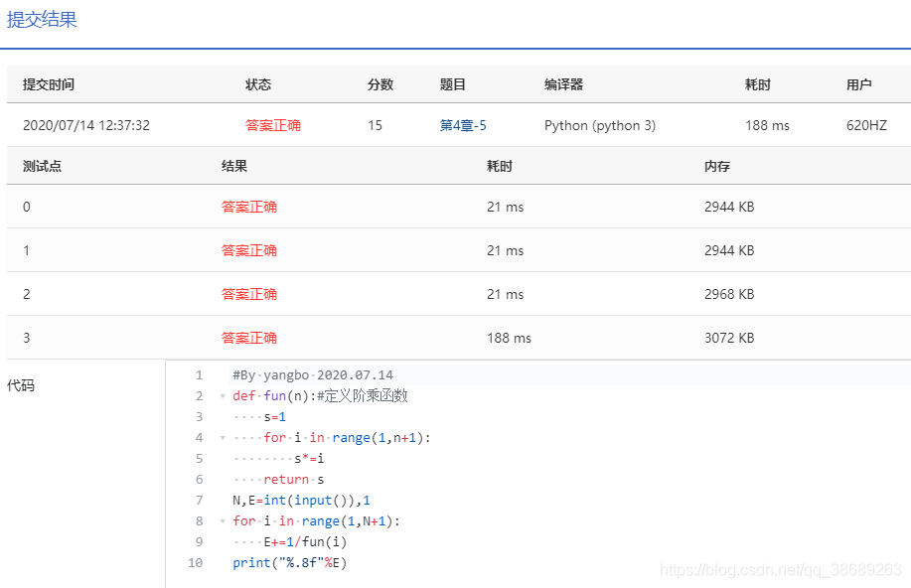Click the code line E+=1/fun(i)
911x588 pixels.
(305, 542)
